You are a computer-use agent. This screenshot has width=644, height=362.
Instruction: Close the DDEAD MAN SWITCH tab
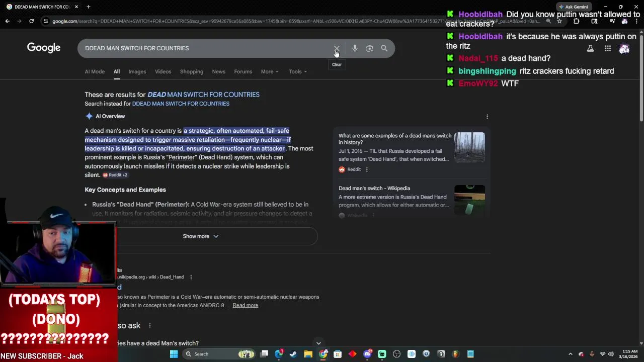coord(76,7)
